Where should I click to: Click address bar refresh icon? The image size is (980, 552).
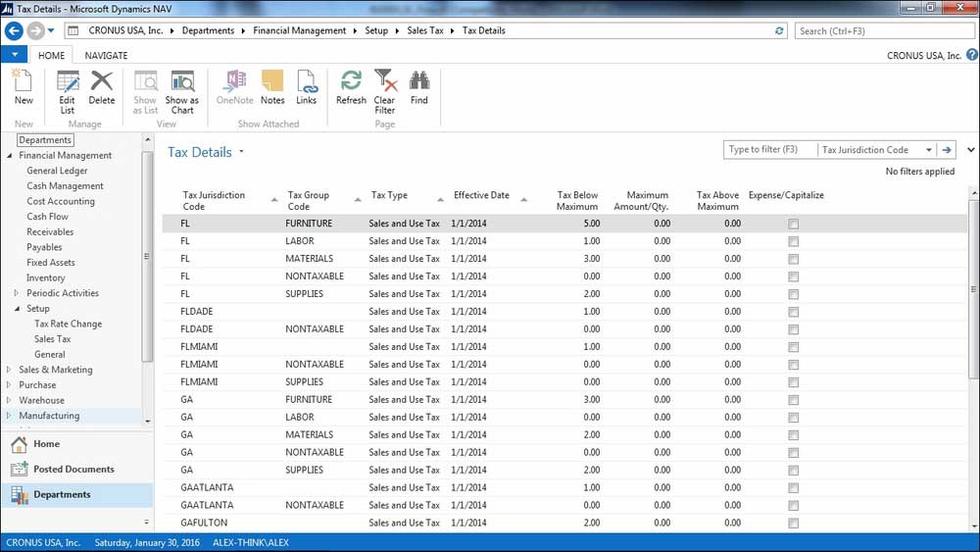(x=779, y=30)
